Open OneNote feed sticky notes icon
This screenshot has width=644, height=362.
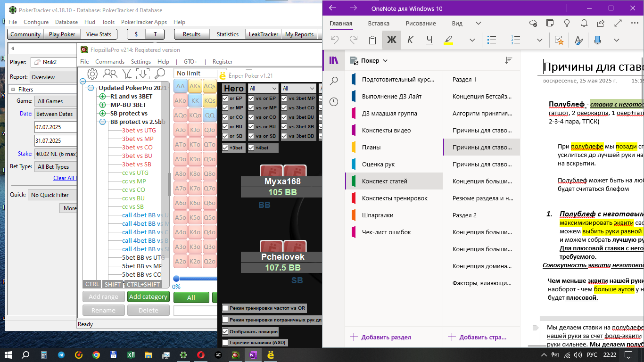550,23
